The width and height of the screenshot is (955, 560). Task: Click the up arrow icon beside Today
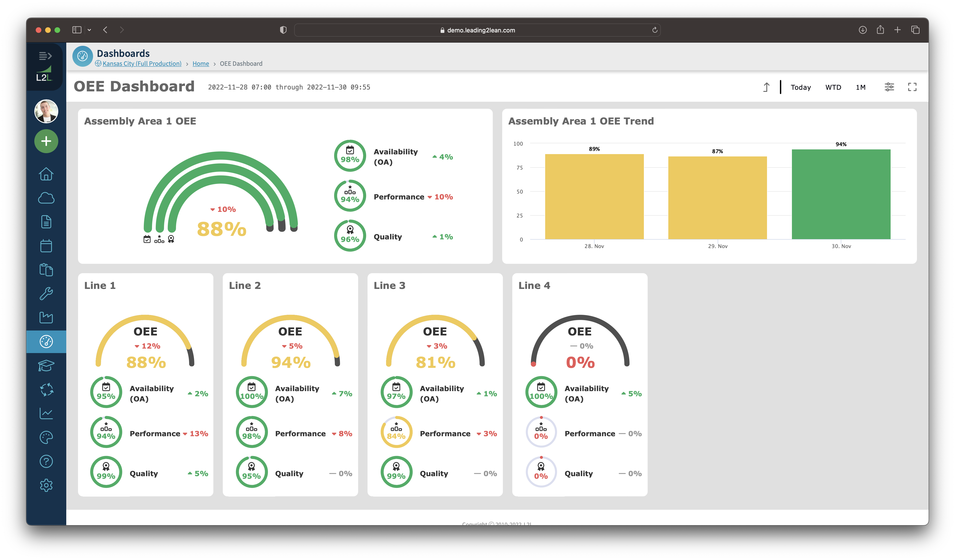coord(766,87)
